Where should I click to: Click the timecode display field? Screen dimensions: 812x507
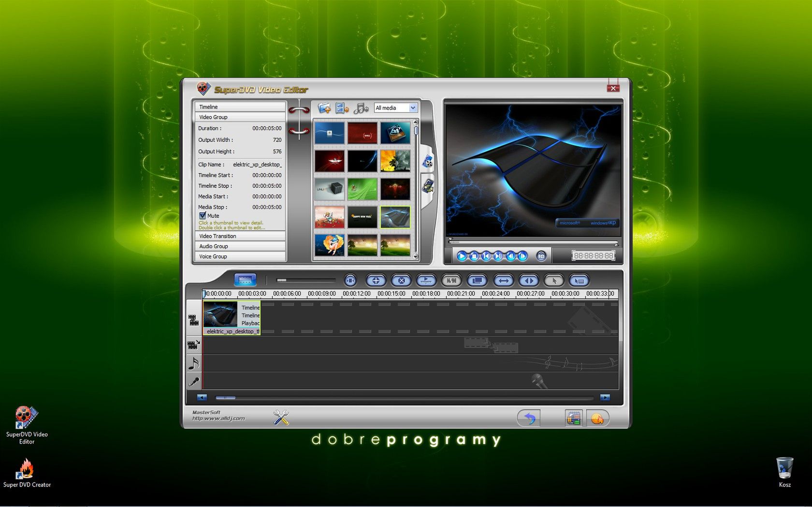[593, 255]
